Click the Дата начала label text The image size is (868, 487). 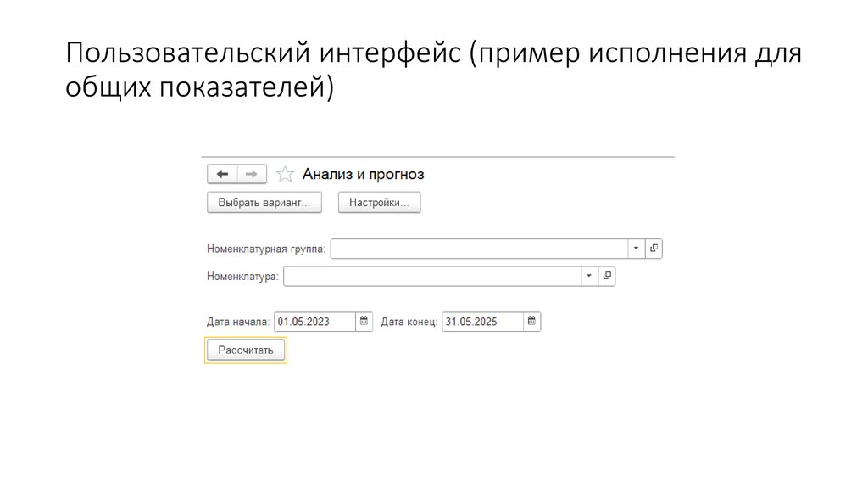[238, 322]
